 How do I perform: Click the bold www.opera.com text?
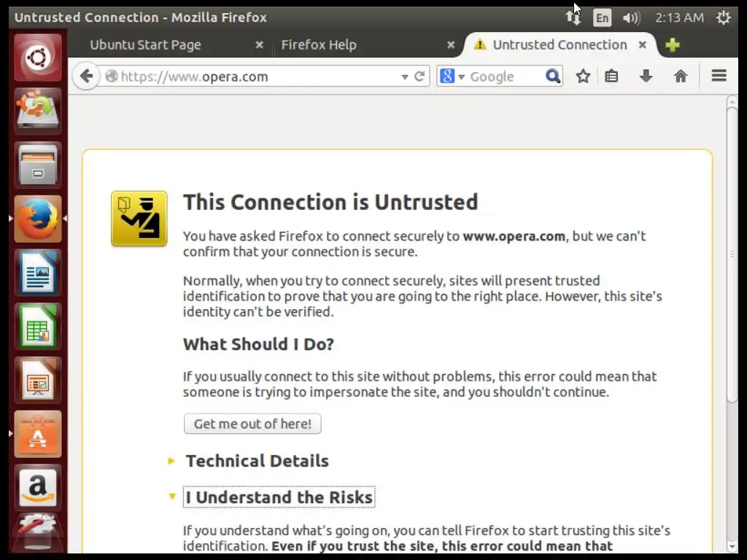click(514, 236)
